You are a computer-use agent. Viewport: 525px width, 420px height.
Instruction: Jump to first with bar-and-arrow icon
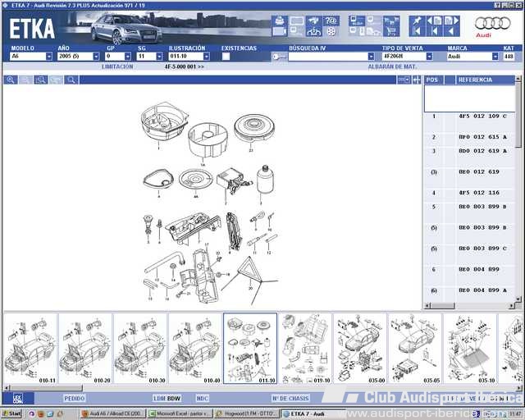418,31
